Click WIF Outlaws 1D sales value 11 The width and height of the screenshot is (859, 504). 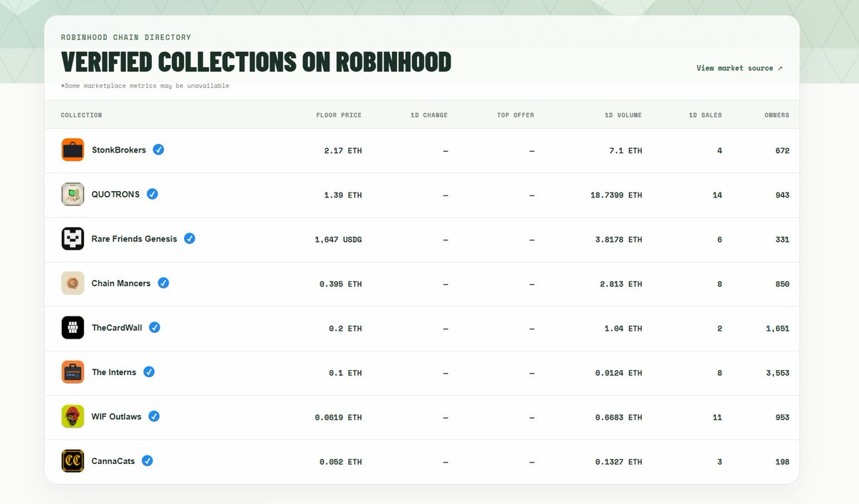(x=717, y=417)
